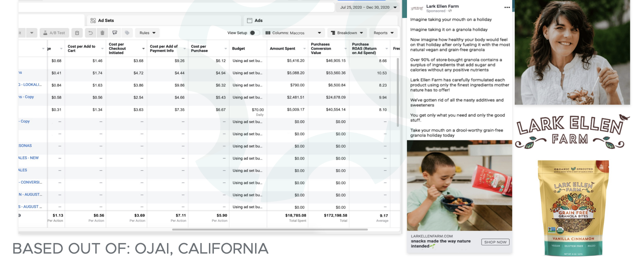Sort by Purchase ROAS column header

370,49
